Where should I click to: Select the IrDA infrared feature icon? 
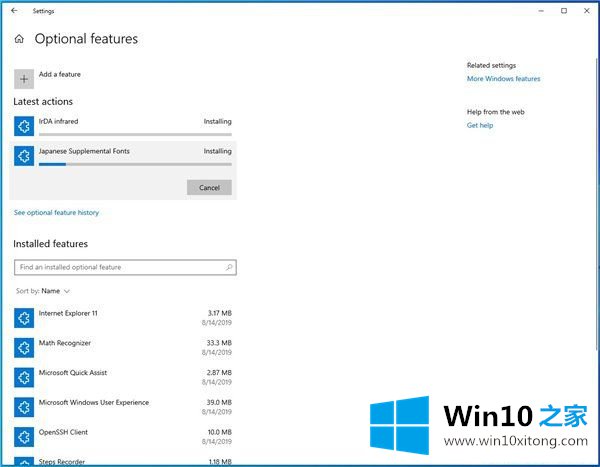point(24,126)
